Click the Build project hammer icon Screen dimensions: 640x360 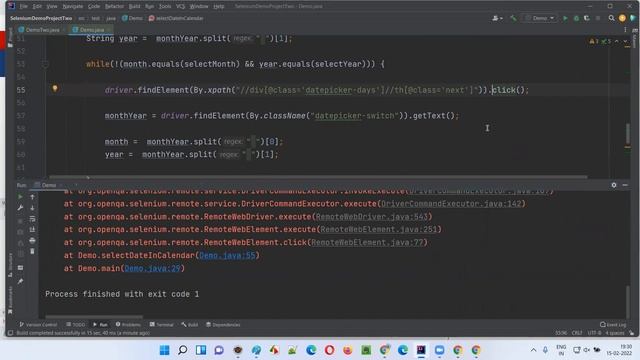click(x=513, y=18)
